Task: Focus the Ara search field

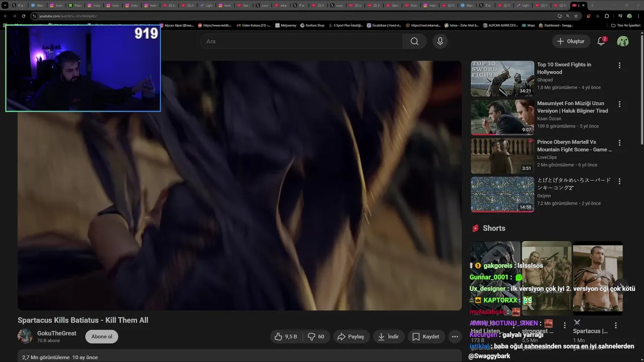Action: 302,41
